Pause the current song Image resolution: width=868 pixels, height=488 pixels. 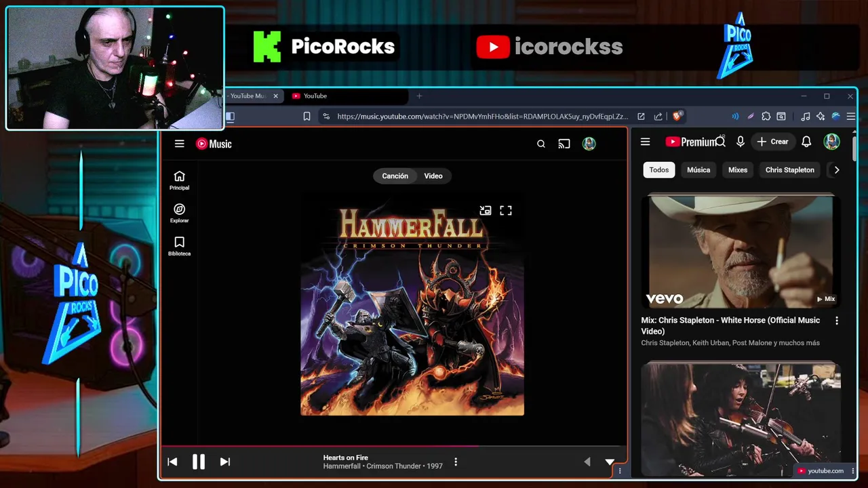coord(198,462)
